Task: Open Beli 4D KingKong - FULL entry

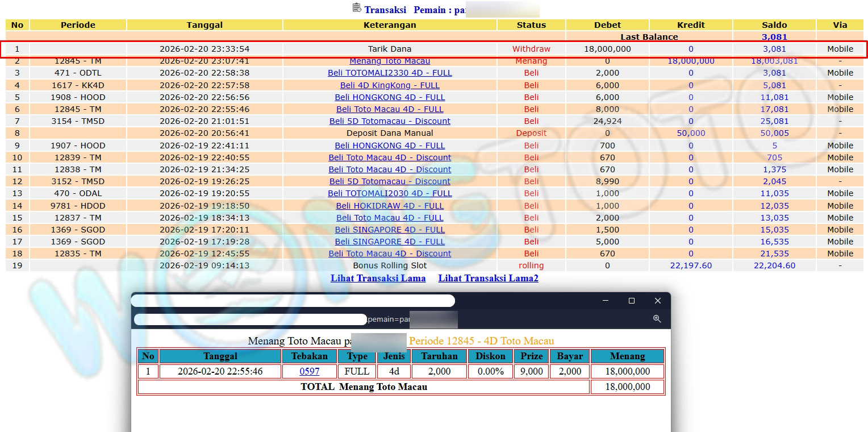Action: 390,85
